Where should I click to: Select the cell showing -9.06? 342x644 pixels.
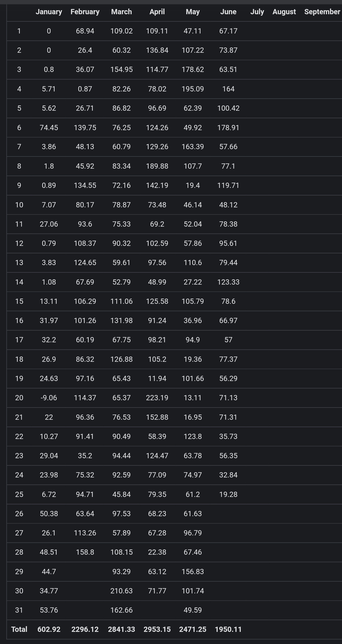coord(49,398)
